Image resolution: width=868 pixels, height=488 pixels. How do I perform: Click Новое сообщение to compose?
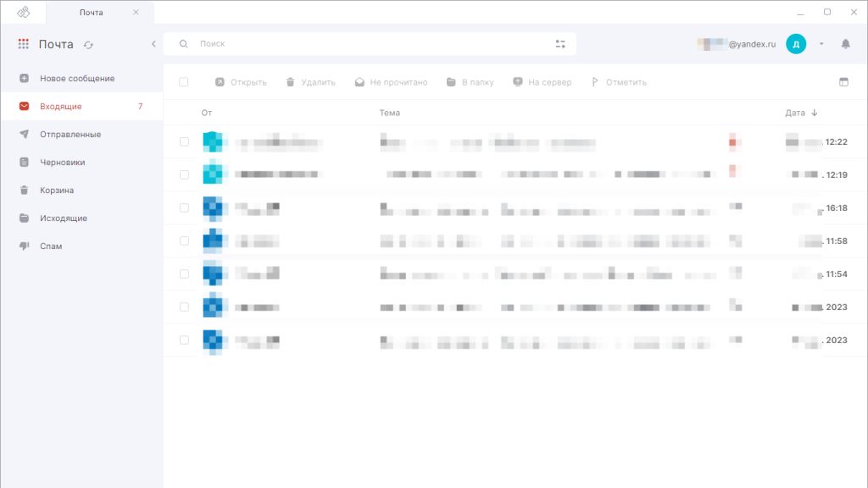click(x=76, y=78)
